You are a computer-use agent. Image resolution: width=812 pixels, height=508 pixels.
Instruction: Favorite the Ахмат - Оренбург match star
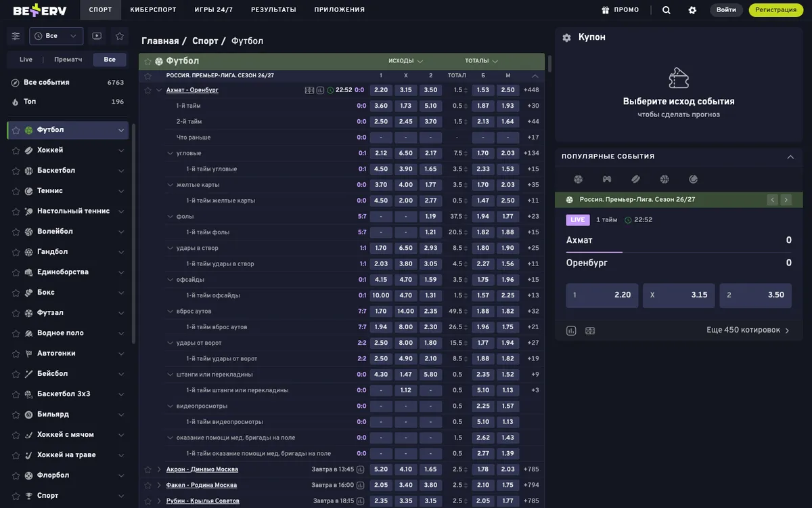tap(148, 90)
